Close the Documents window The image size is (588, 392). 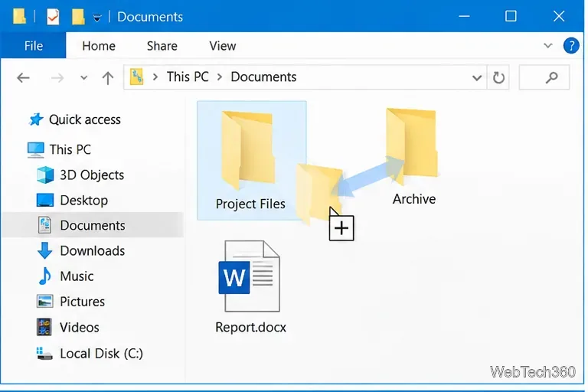pyautogui.click(x=559, y=16)
